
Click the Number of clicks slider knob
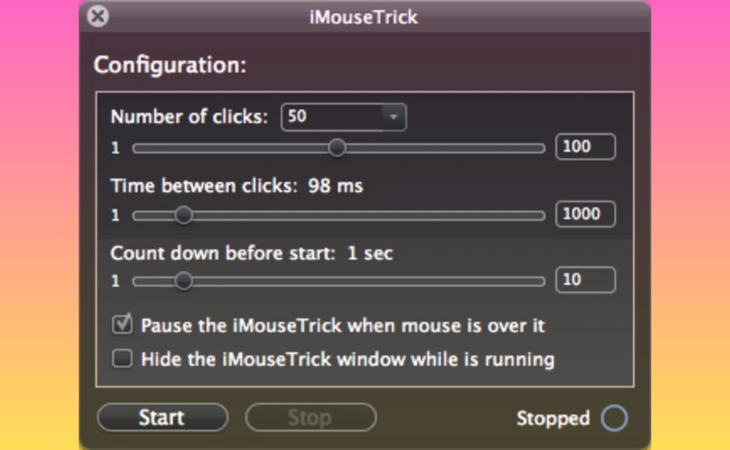coord(337,148)
